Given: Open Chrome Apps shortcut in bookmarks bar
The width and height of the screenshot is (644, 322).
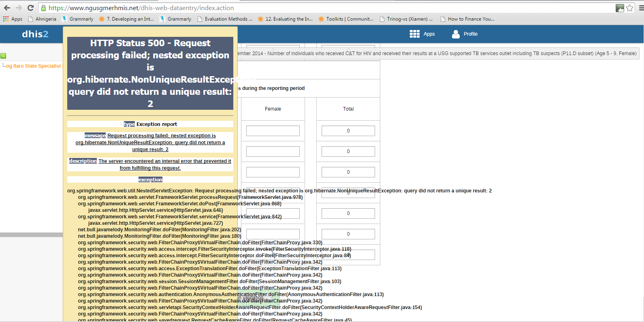Looking at the screenshot, I should [x=13, y=19].
